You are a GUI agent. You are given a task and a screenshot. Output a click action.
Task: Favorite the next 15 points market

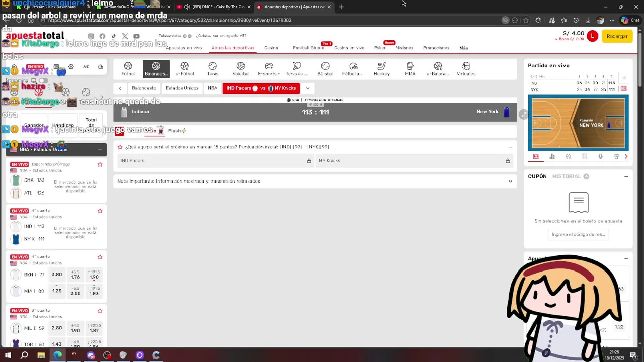point(120,147)
